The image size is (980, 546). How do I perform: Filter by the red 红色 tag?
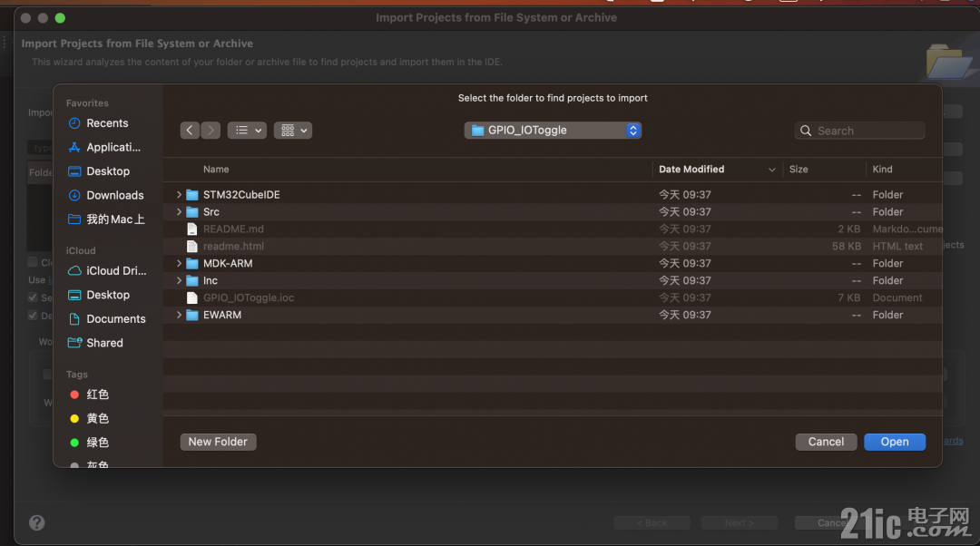pos(97,395)
